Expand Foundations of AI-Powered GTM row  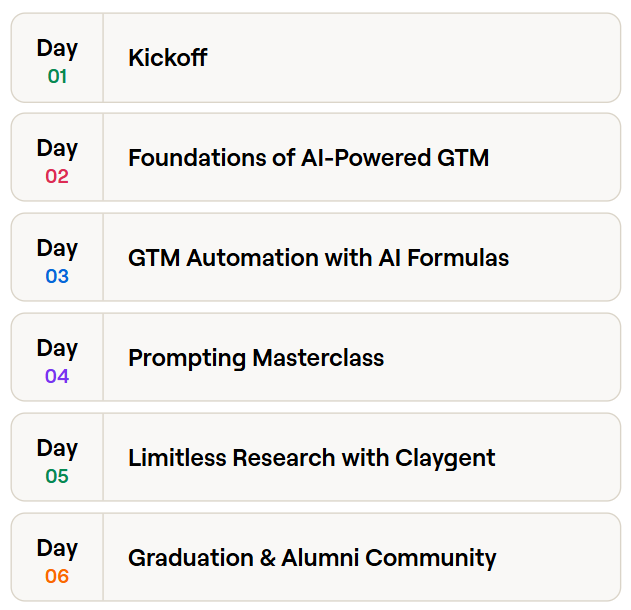pos(316,157)
